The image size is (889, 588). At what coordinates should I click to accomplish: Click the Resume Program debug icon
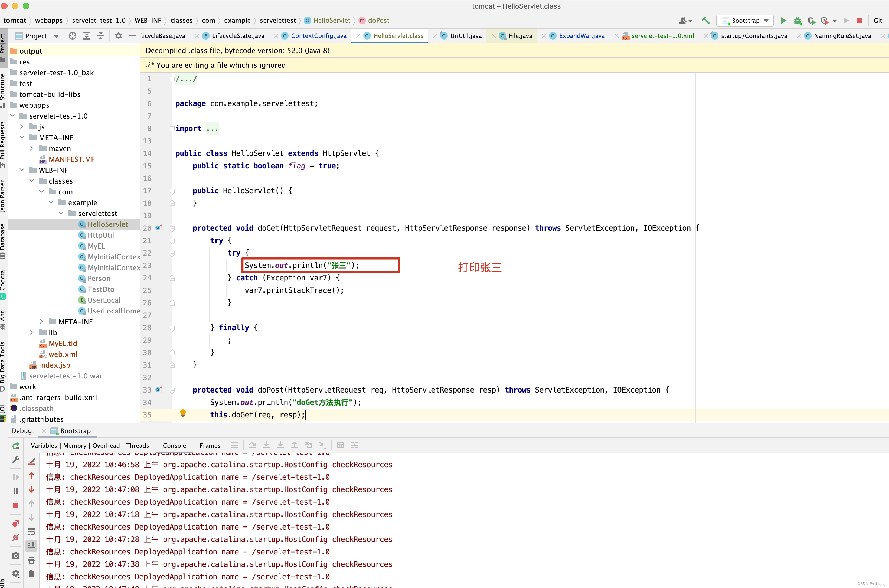[x=15, y=476]
